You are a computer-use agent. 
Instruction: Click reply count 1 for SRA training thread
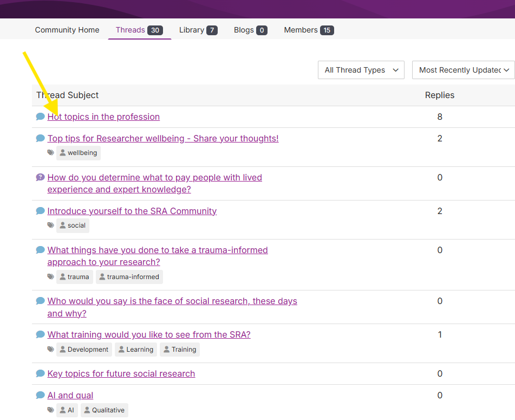tap(440, 334)
